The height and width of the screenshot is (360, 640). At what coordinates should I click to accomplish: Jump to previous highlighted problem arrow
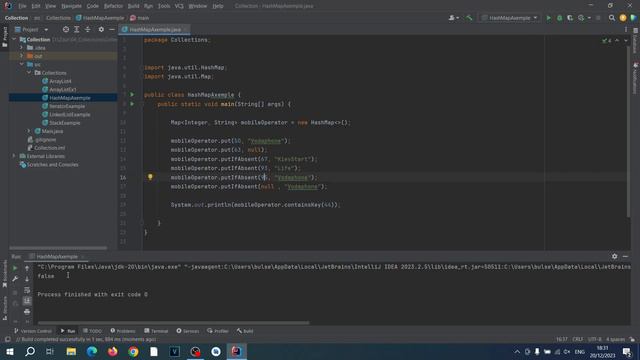click(617, 40)
